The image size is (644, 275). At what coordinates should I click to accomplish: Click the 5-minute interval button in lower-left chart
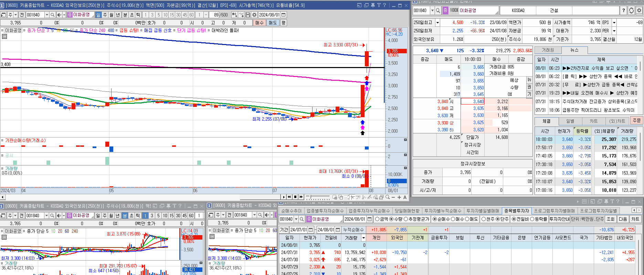pos(158,216)
